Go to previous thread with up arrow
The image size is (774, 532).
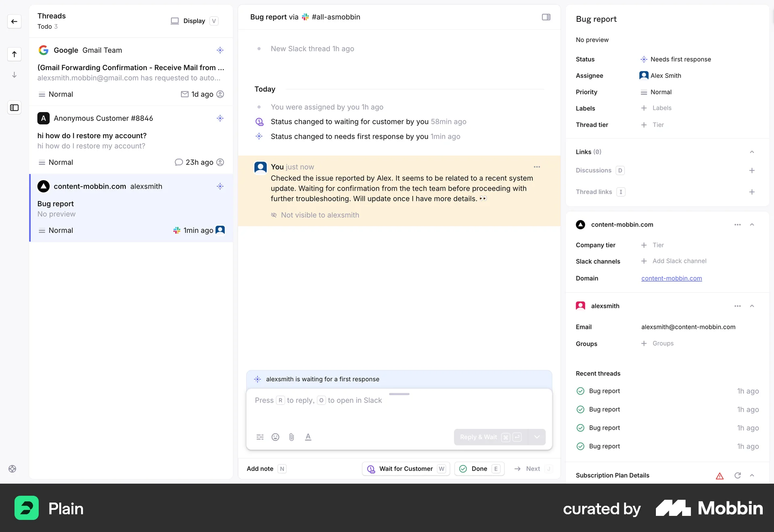tap(15, 54)
